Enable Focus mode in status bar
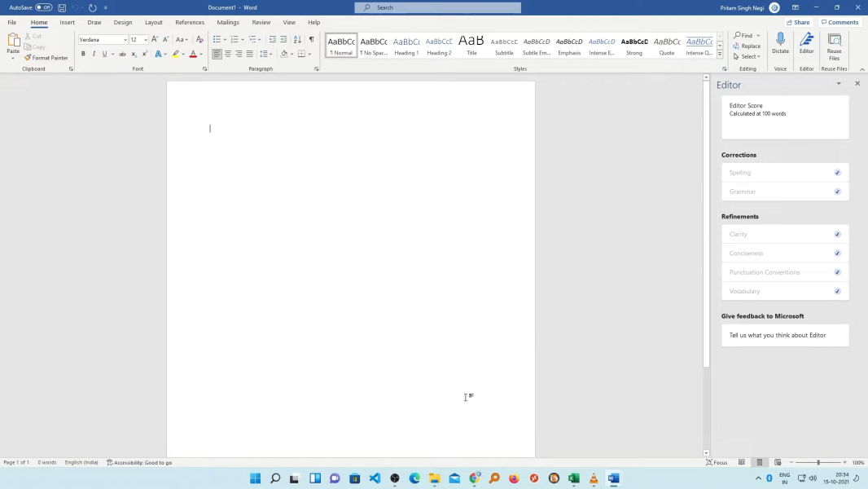 717,462
